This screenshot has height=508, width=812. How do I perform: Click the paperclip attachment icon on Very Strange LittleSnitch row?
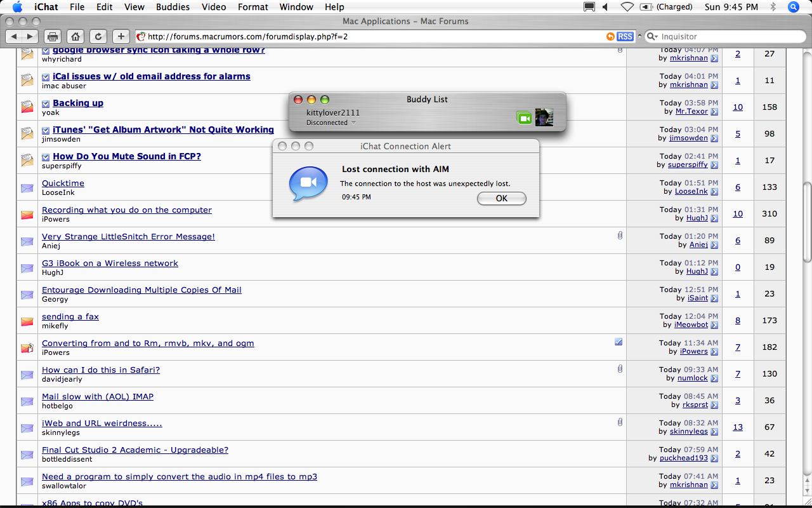coord(620,236)
